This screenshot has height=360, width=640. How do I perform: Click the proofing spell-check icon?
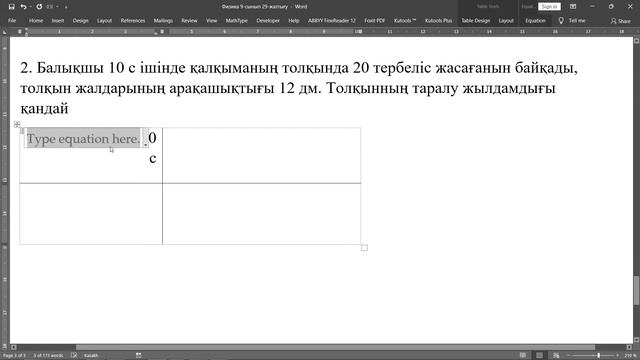[74, 356]
